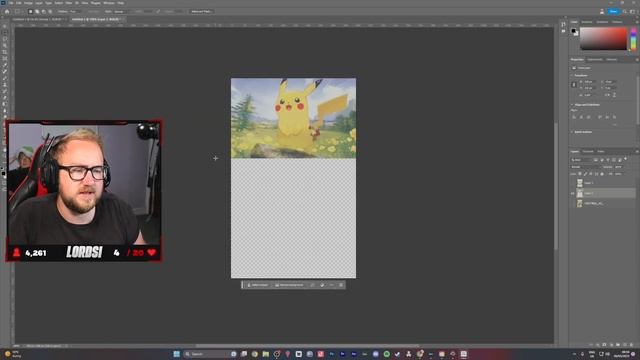The width and height of the screenshot is (640, 360).
Task: Align left edges in Properties panel
Action: click(x=574, y=117)
